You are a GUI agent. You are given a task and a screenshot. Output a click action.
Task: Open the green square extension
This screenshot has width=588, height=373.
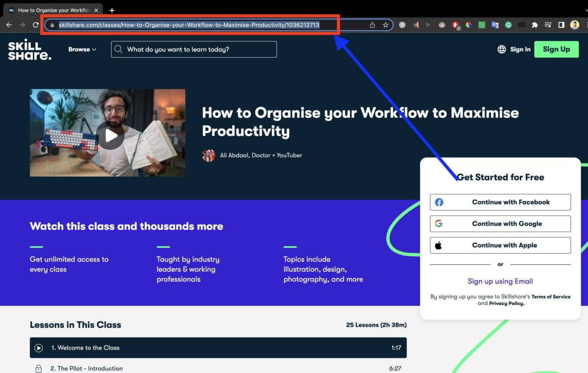click(482, 25)
